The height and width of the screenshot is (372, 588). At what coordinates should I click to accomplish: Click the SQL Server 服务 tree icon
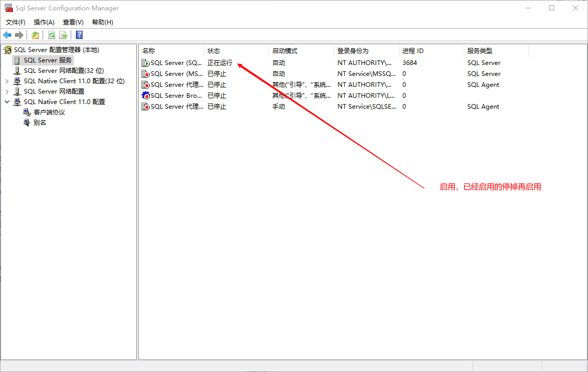tap(17, 60)
